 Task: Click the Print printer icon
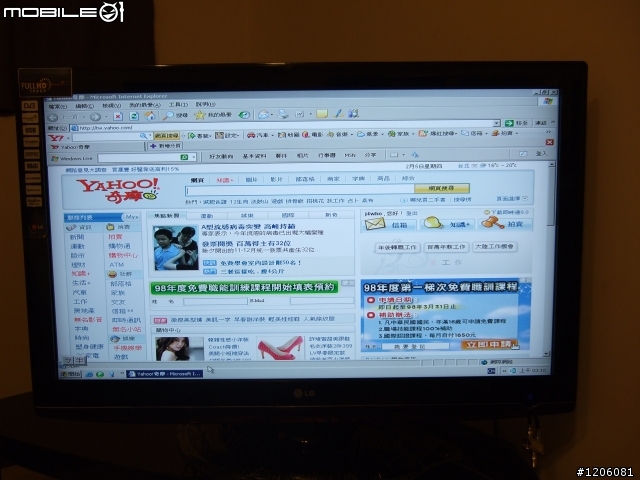283,114
